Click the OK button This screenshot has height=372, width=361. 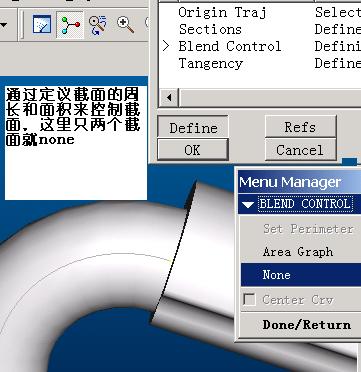click(x=193, y=150)
